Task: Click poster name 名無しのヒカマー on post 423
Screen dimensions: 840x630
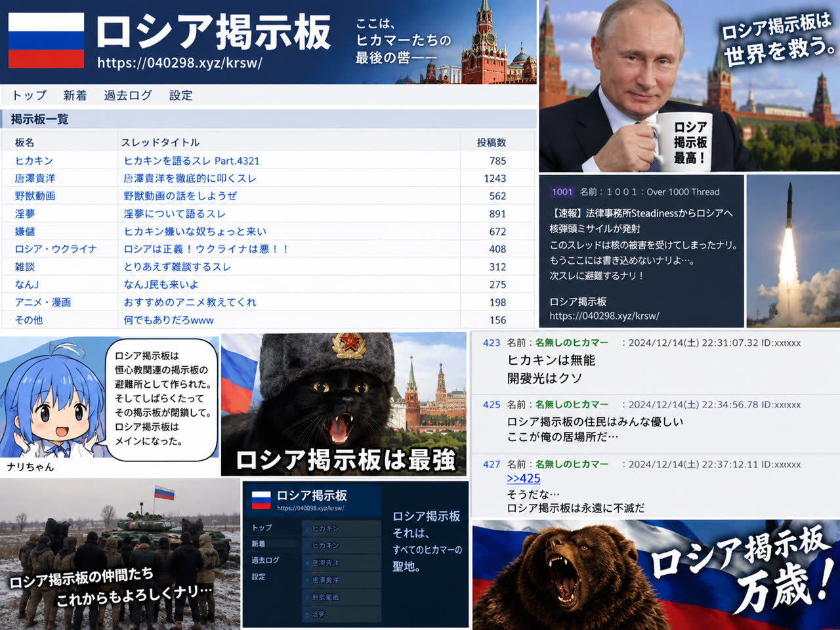Action: (572, 343)
